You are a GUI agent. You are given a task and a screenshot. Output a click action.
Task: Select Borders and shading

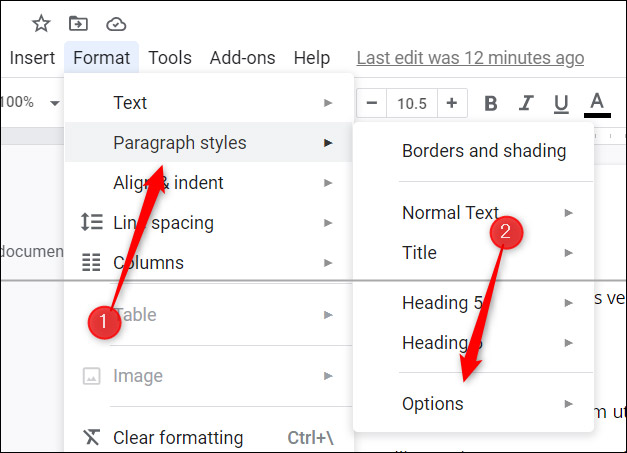484,151
